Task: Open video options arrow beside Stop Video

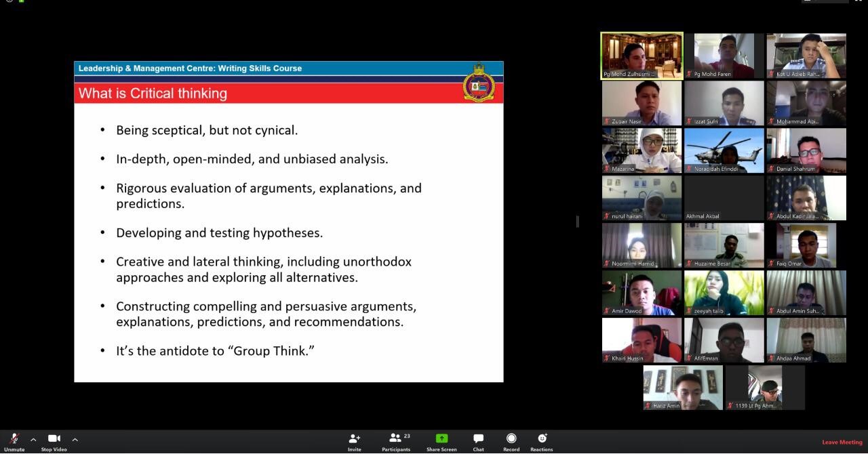Action: tap(75, 440)
